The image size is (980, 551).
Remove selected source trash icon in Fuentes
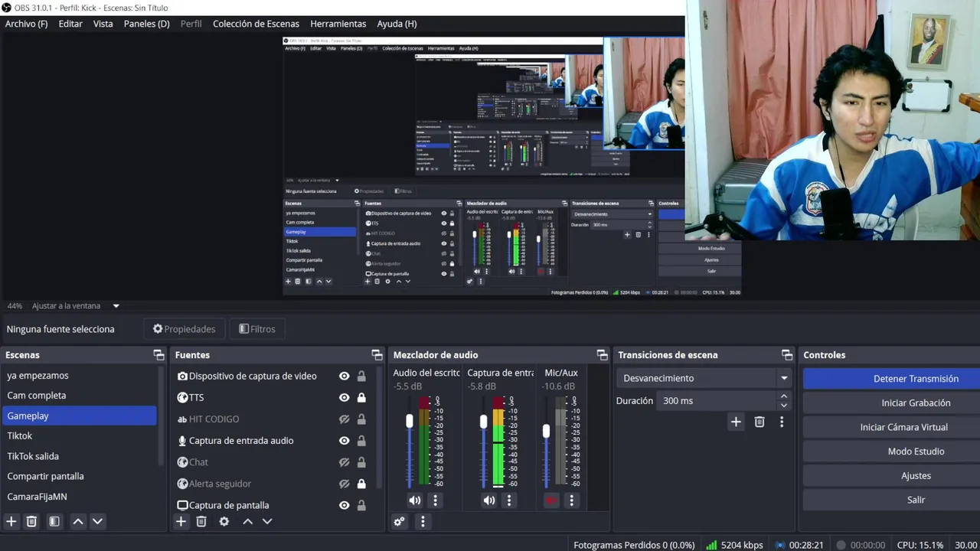click(x=201, y=521)
